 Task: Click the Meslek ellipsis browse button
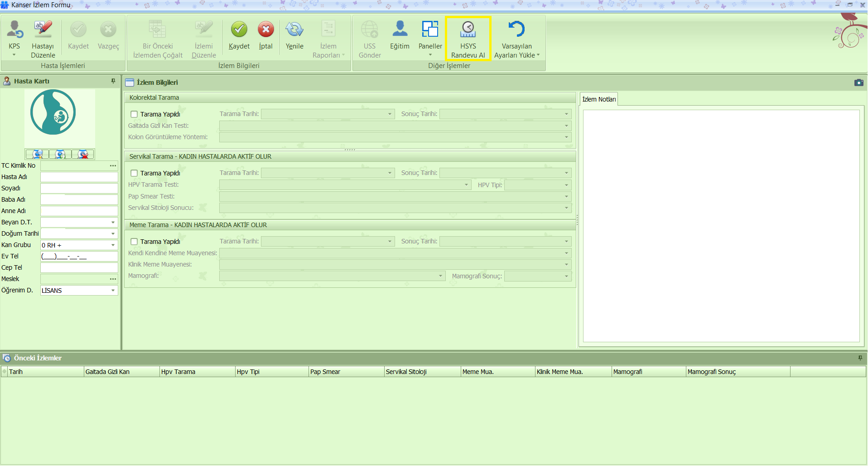pos(113,279)
